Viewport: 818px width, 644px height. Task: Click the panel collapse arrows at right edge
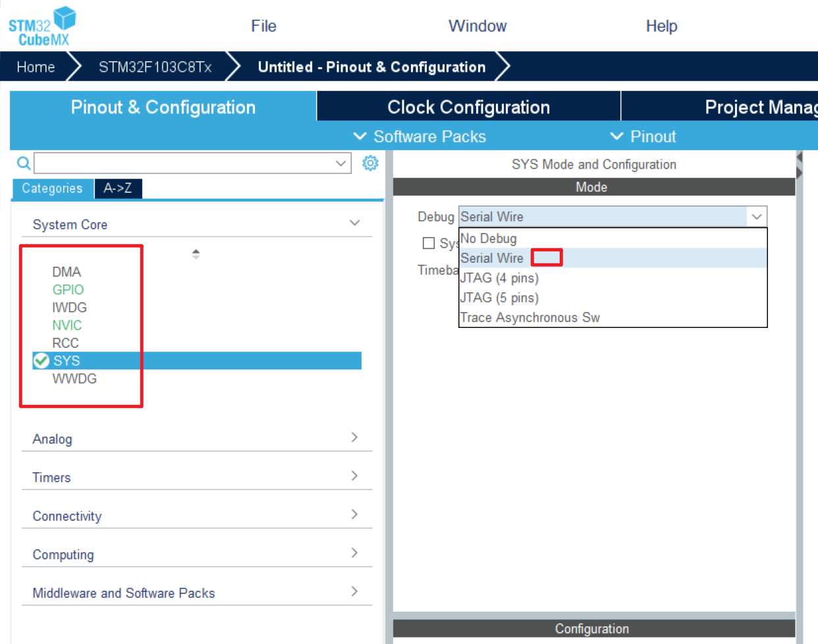(x=800, y=165)
